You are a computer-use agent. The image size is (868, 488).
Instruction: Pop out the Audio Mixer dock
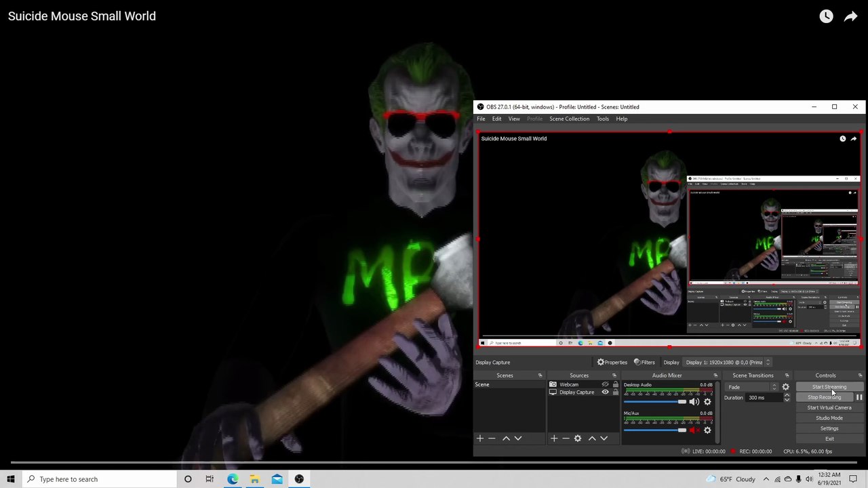(x=715, y=375)
